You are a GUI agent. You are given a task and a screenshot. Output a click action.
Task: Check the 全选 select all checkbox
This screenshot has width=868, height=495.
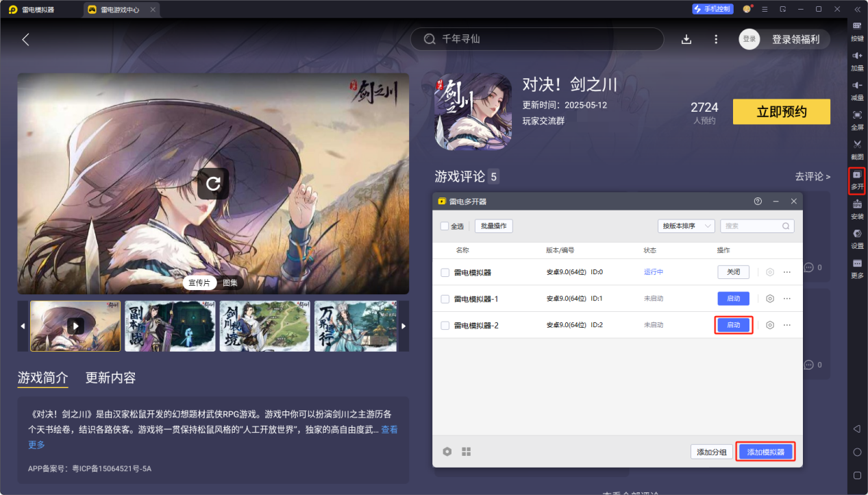(x=445, y=226)
